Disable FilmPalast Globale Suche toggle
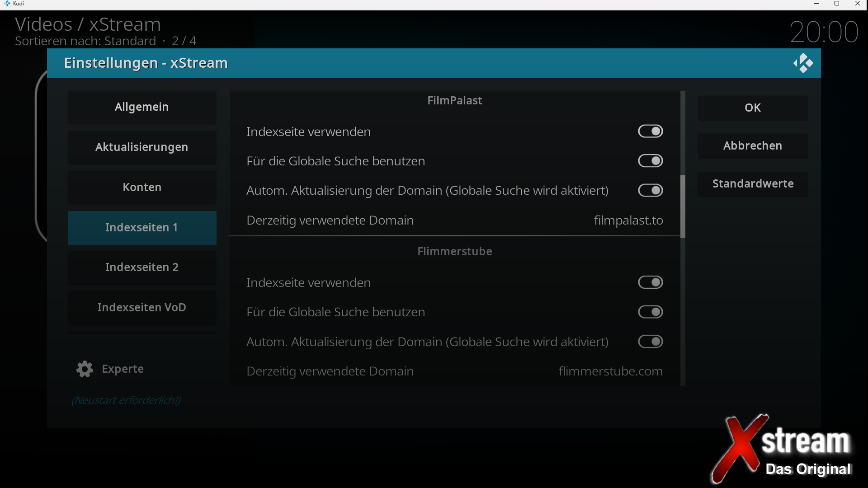The image size is (868, 488). pos(650,161)
